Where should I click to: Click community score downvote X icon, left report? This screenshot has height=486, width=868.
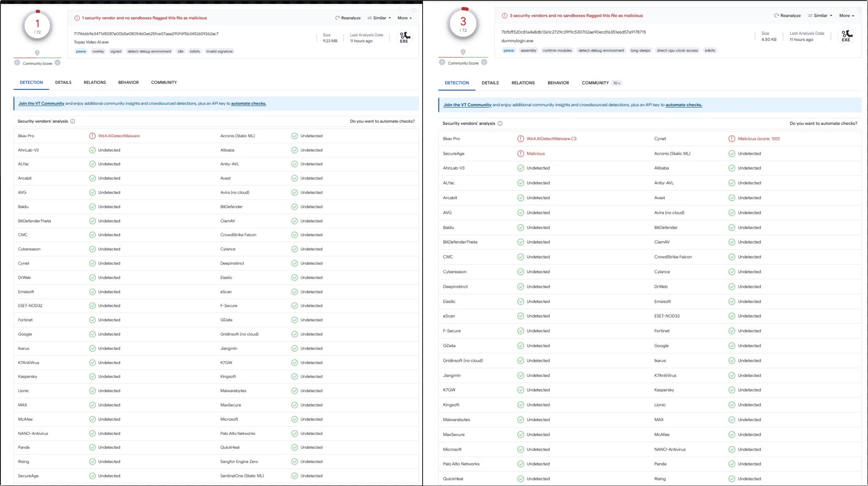tap(17, 63)
